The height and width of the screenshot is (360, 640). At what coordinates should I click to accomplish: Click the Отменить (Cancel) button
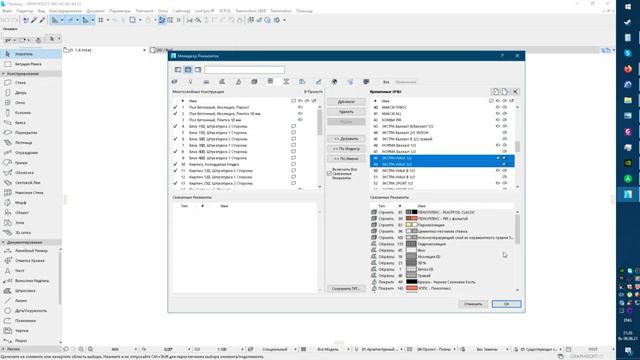(x=473, y=304)
